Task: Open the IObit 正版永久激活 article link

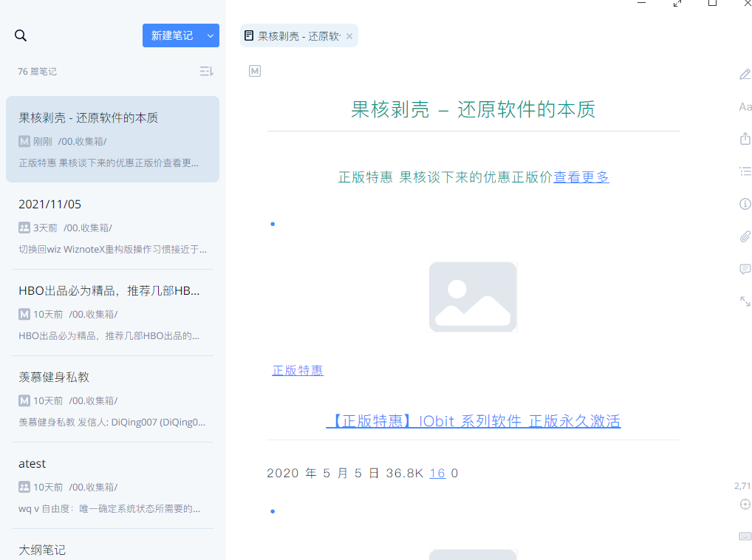Action: pyautogui.click(x=474, y=420)
